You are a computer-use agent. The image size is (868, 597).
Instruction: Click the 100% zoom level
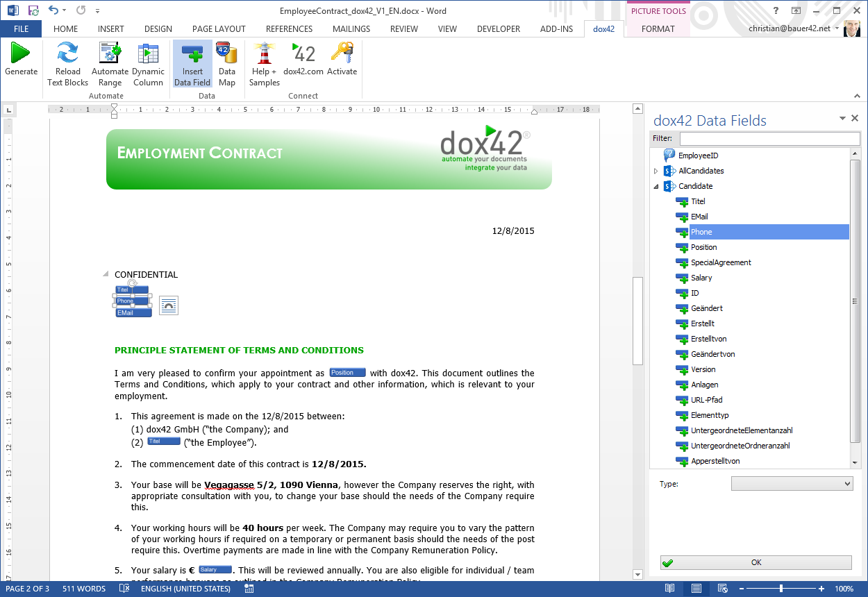(x=844, y=589)
